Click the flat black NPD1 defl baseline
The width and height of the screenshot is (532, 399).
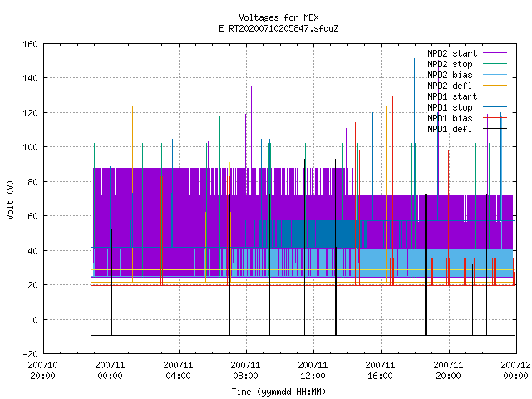(x=303, y=335)
